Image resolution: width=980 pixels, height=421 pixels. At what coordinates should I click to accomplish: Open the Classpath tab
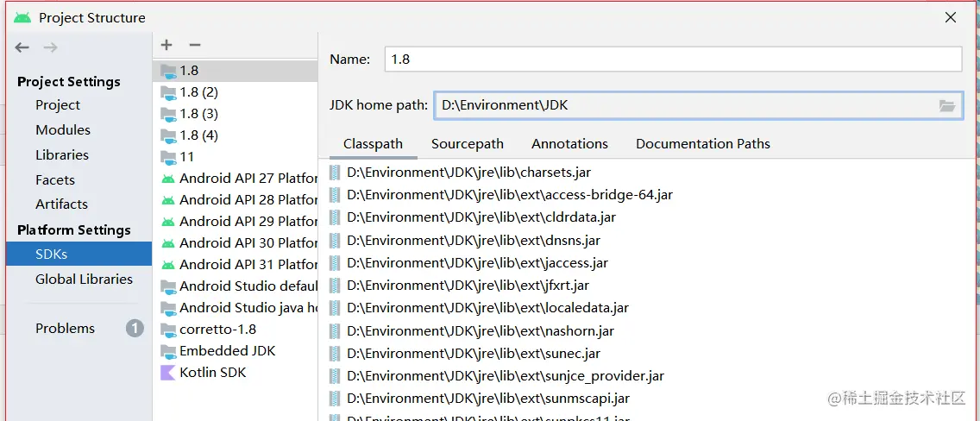(374, 144)
